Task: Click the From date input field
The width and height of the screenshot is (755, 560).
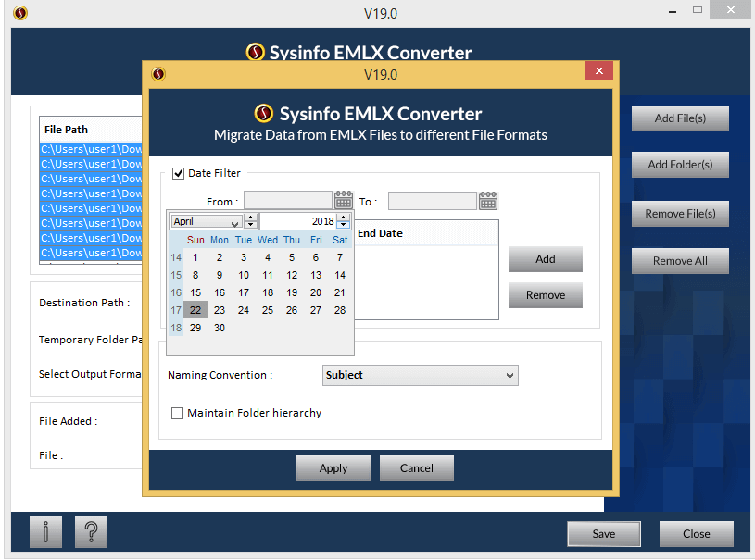Action: pyautogui.click(x=288, y=201)
